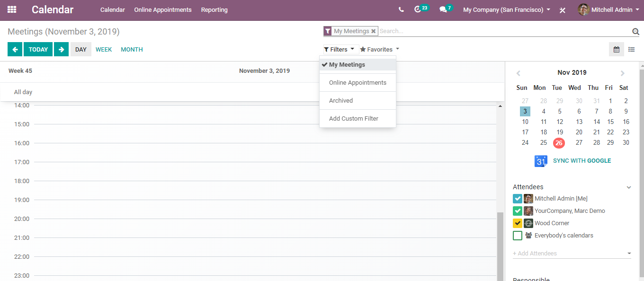
Task: Switch to WEEK view
Action: click(x=104, y=49)
